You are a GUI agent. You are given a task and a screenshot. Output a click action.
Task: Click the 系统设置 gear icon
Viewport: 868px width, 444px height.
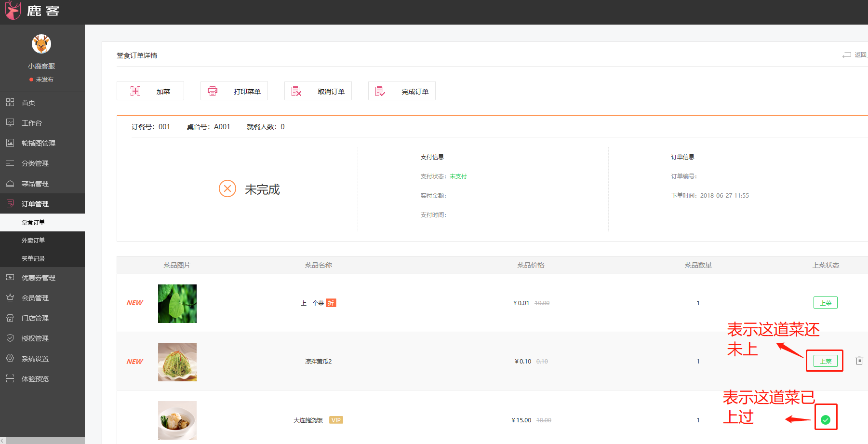pos(10,358)
